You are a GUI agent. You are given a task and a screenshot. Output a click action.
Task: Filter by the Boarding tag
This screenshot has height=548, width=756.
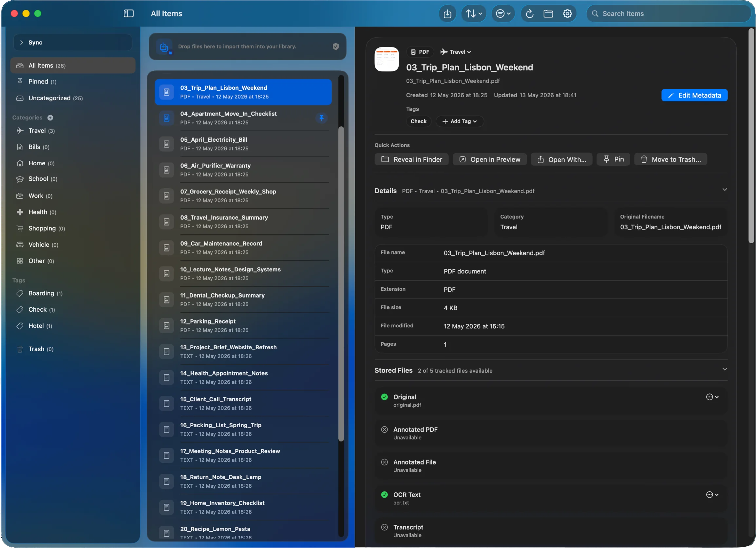click(73, 294)
